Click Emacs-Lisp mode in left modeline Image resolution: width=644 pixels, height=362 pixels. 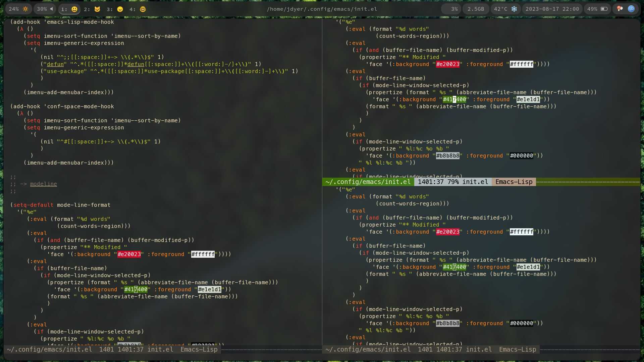[199, 350]
